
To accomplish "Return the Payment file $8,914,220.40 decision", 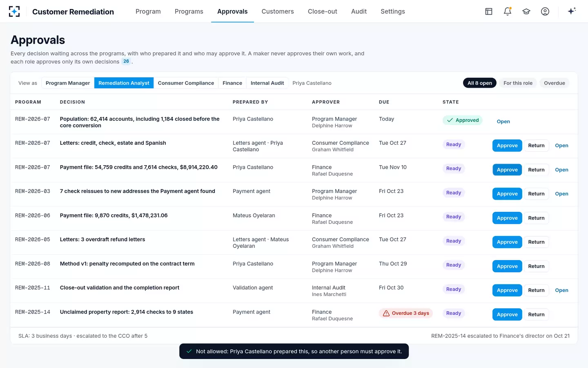I will [536, 170].
